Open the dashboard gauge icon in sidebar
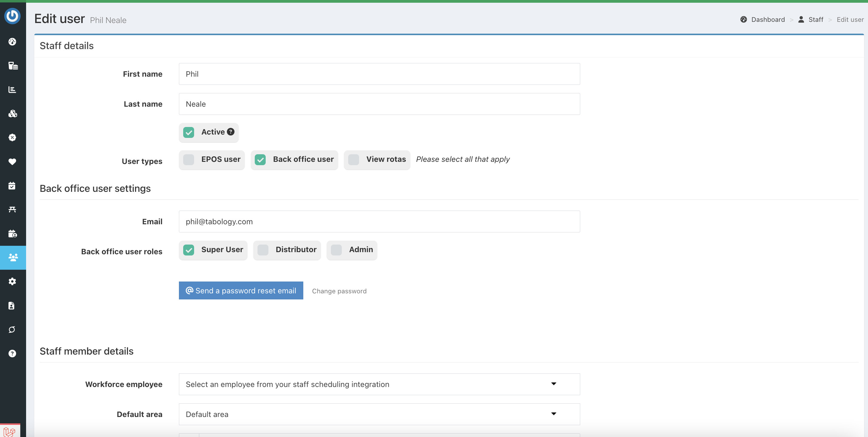Screen dimensions: 868x437 click(12, 42)
